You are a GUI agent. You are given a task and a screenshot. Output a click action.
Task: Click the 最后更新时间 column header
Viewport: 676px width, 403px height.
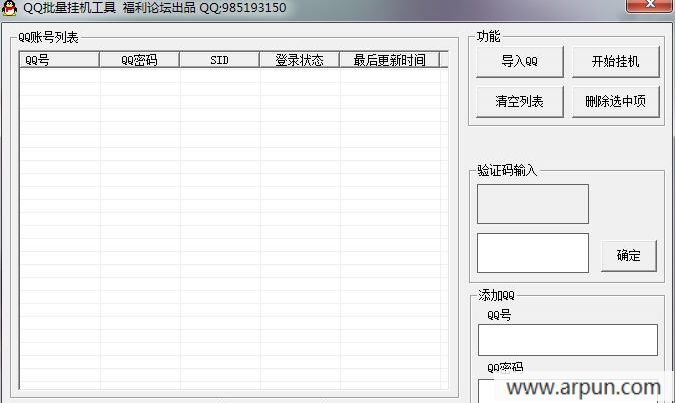pos(389,60)
